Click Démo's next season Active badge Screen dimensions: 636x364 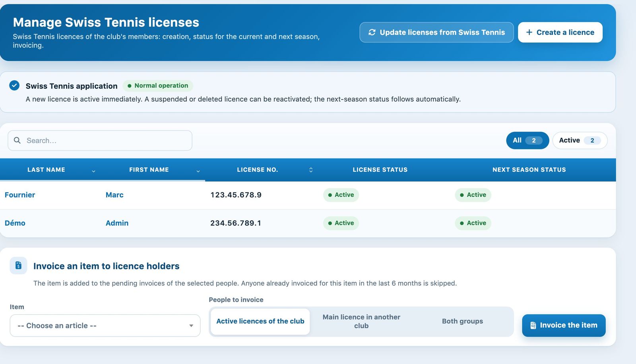click(473, 223)
